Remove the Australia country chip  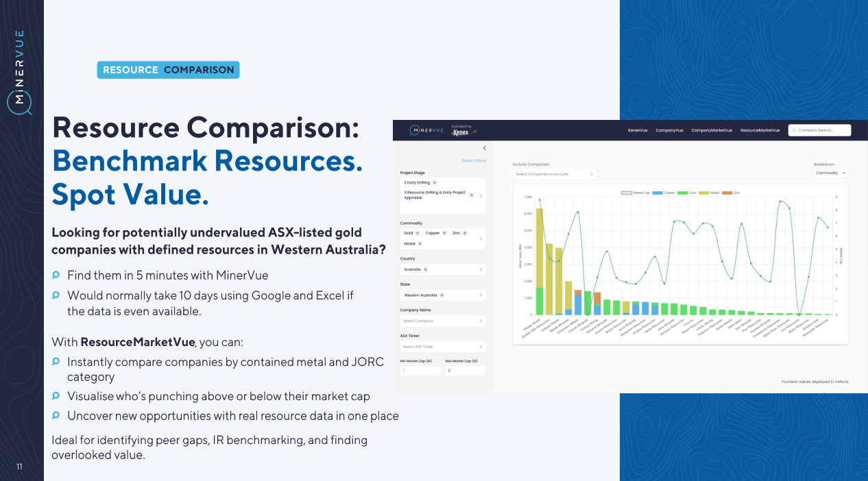tap(426, 269)
